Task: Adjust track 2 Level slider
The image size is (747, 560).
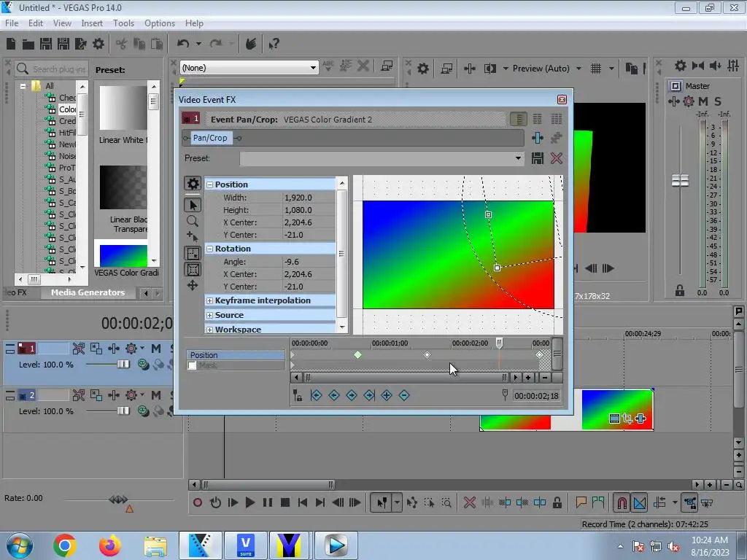Action: pos(123,411)
